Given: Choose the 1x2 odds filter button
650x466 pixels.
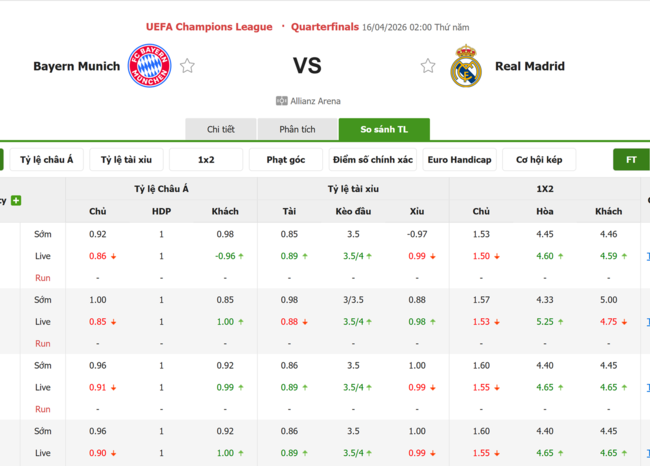Looking at the screenshot, I should (x=206, y=160).
